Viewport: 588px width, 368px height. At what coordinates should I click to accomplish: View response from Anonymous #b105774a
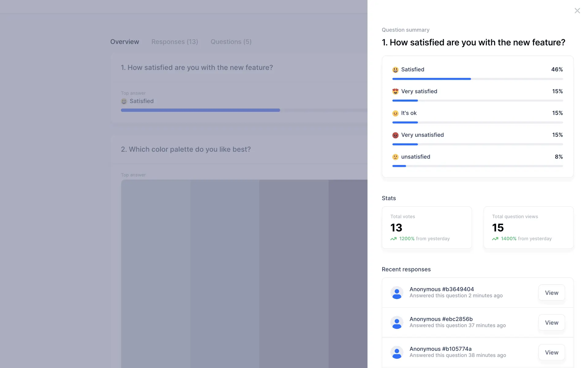552,352
